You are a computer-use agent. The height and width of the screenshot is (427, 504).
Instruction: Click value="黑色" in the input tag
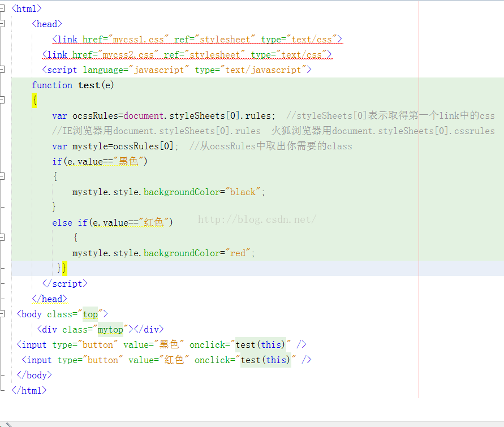[x=154, y=344]
